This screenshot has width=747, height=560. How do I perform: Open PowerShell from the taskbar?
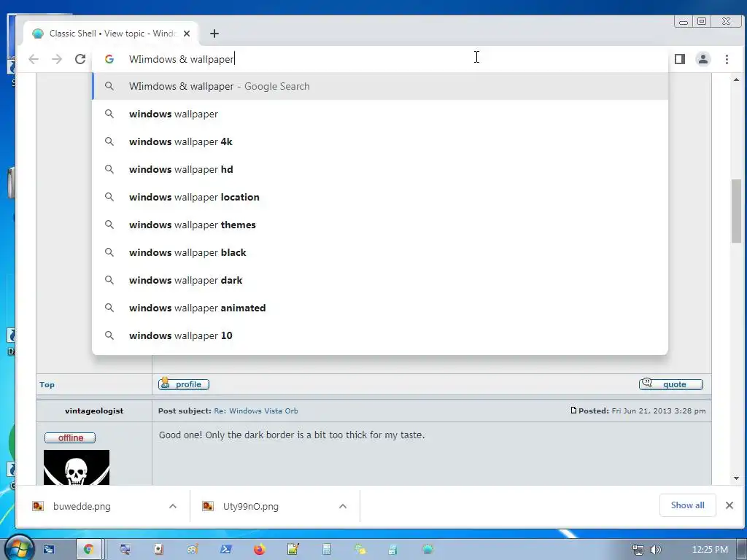point(226,550)
